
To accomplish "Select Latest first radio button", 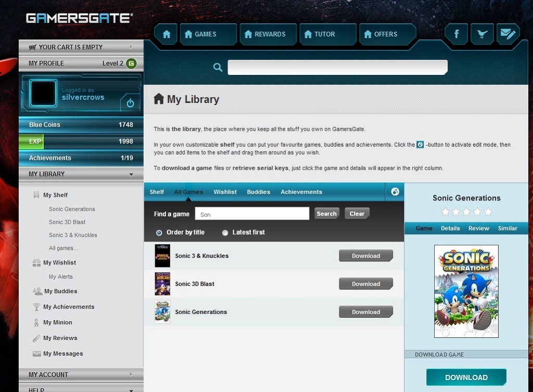I will click(x=225, y=233).
